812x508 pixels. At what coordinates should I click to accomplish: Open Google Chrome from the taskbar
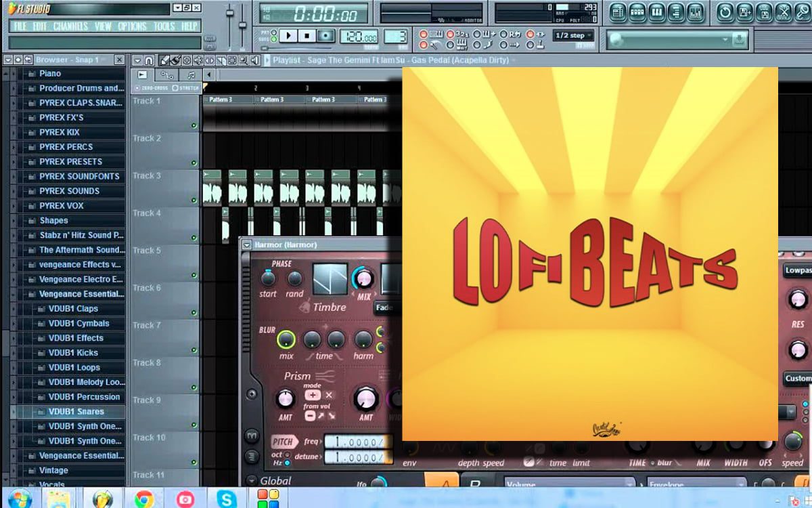point(143,500)
